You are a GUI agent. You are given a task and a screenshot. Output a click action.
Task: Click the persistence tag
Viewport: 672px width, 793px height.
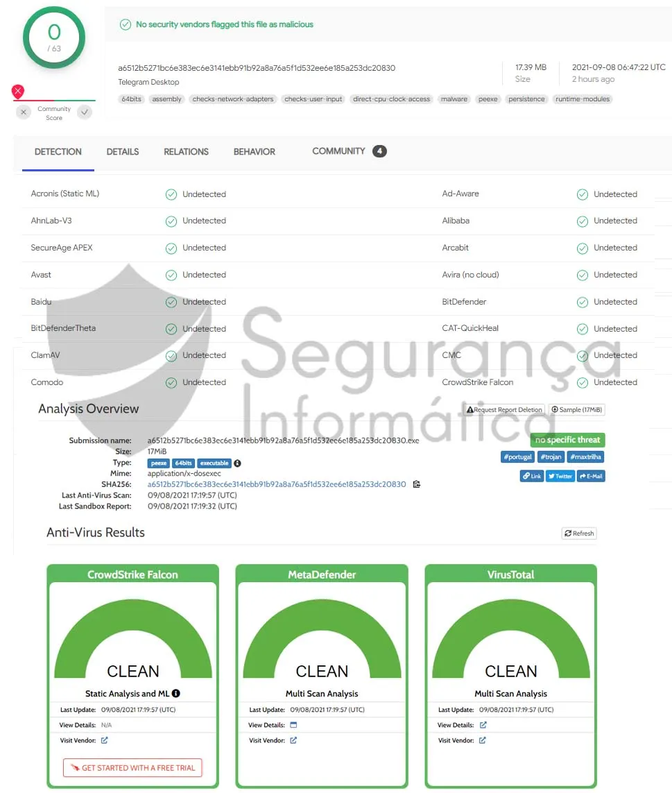pos(526,99)
